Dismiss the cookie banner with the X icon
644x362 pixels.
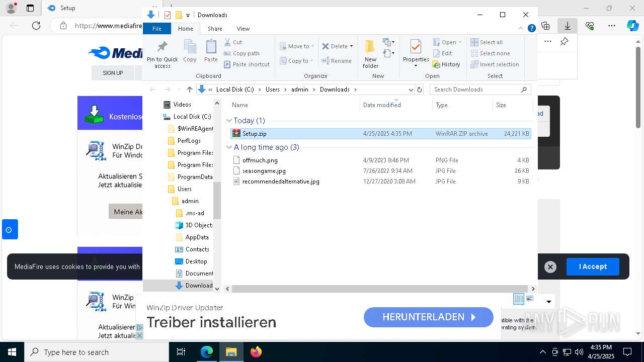pos(550,267)
